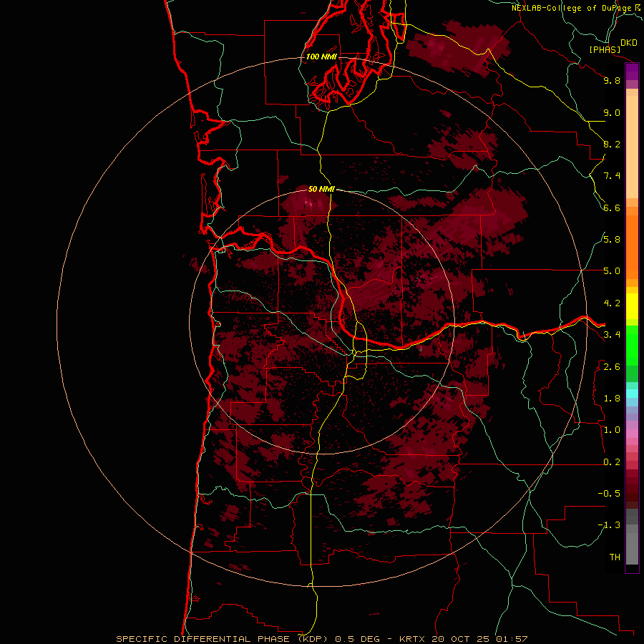Click the 5.0 legend value

(x=612, y=271)
